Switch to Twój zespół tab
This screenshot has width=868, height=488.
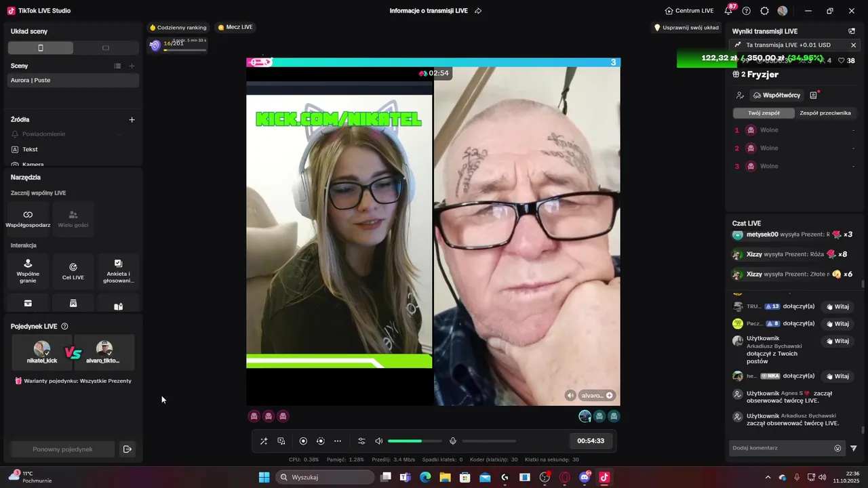point(764,113)
